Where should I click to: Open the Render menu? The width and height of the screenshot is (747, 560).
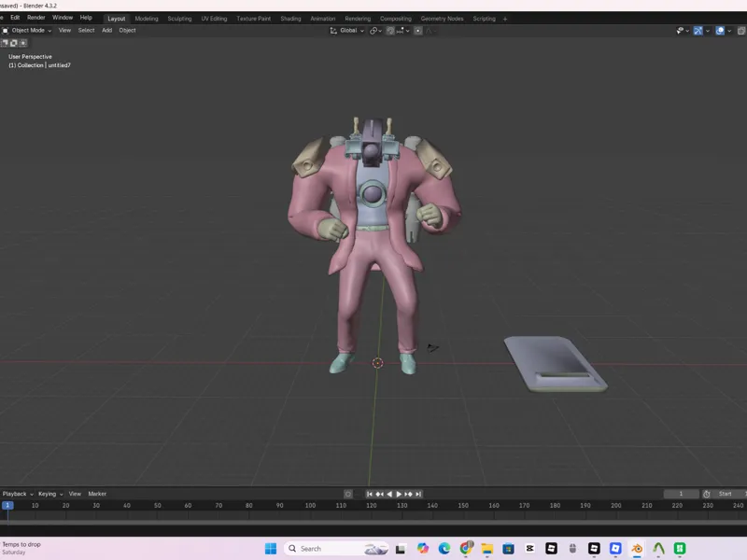tap(36, 18)
